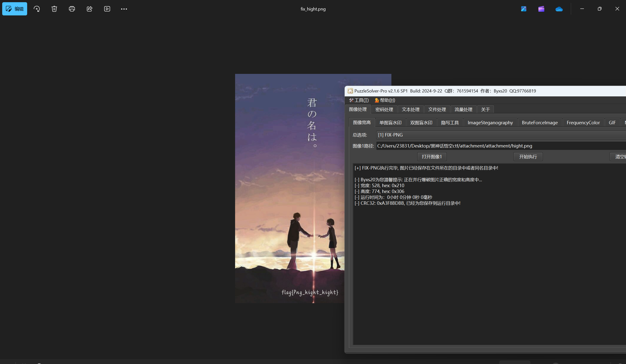The image size is (626, 364).
Task: Select the ImageSteganography sub-tab
Action: point(490,123)
